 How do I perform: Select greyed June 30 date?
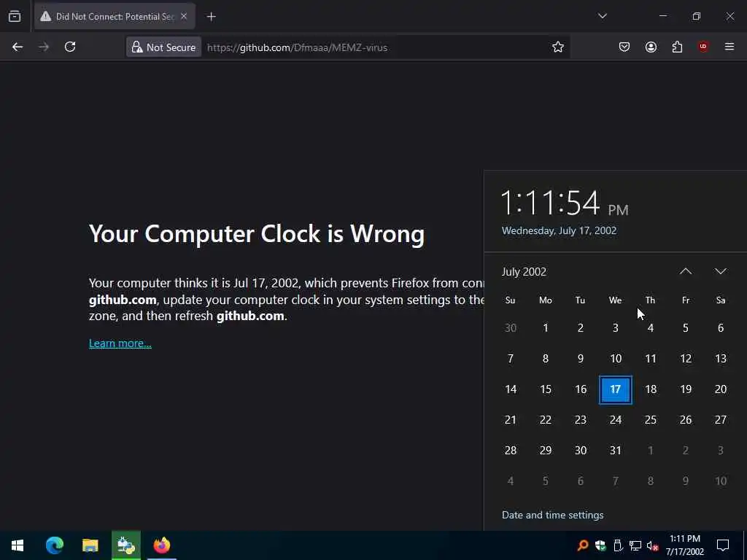point(510,328)
